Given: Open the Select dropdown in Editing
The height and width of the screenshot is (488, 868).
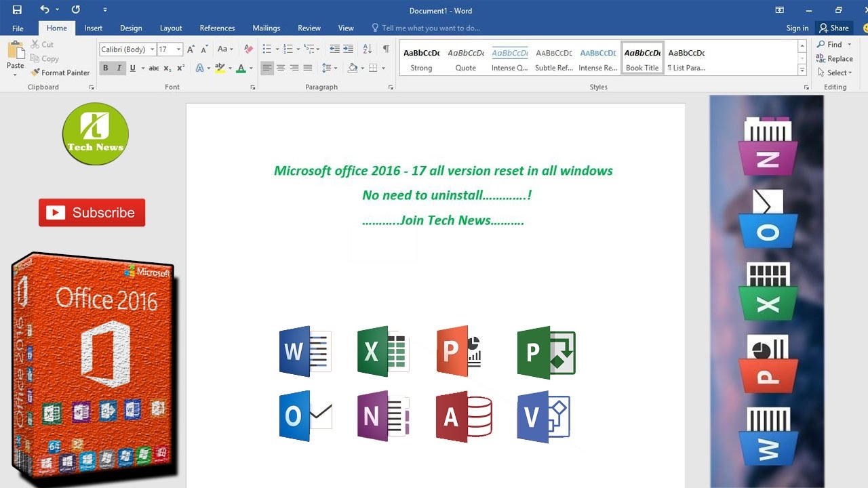Looking at the screenshot, I should [x=835, y=73].
